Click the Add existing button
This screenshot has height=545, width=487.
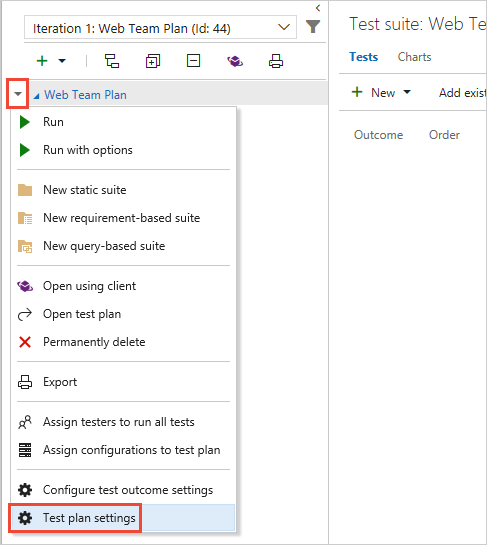pyautogui.click(x=463, y=93)
